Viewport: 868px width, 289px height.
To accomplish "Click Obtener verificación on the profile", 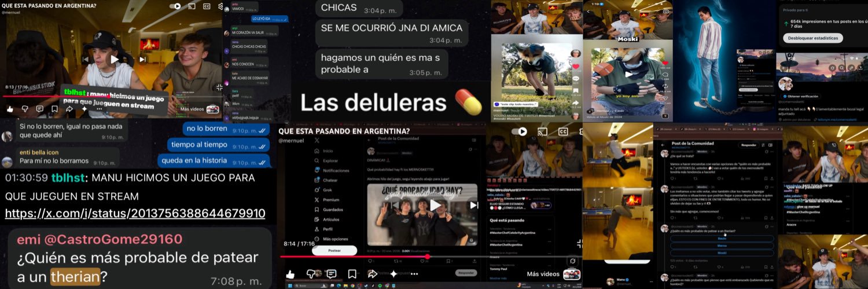I will tap(801, 96).
